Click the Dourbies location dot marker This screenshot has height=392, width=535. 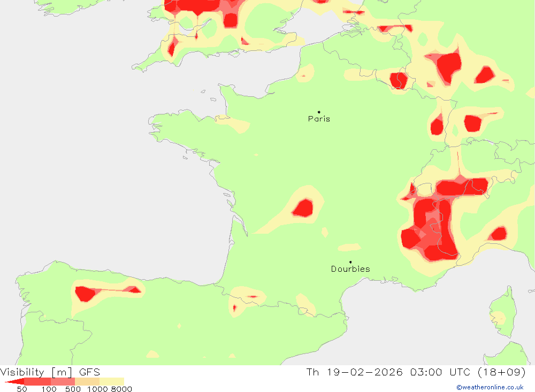point(350,262)
